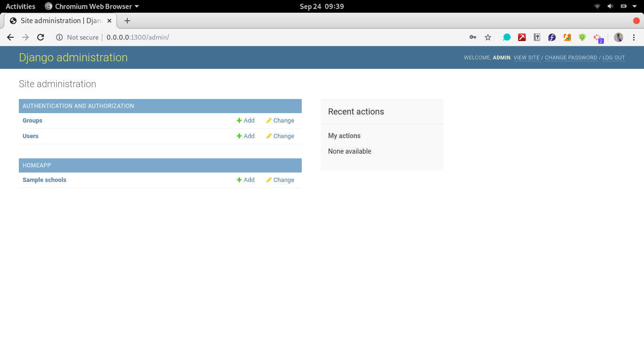The width and height of the screenshot is (644, 362).
Task: Reload the admin page
Action: (x=41, y=37)
